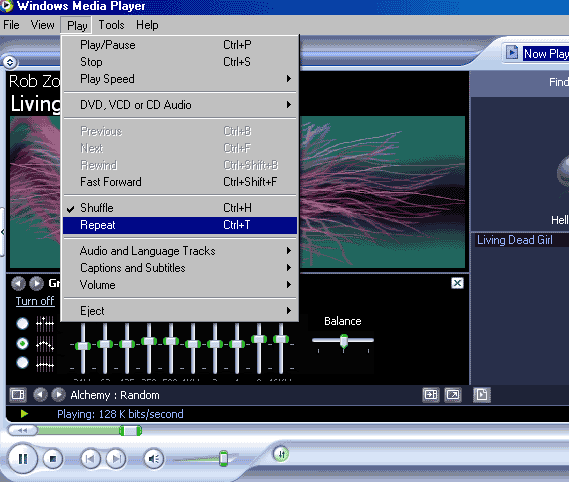Click the first equalizer band slider

pyautogui.click(x=83, y=347)
